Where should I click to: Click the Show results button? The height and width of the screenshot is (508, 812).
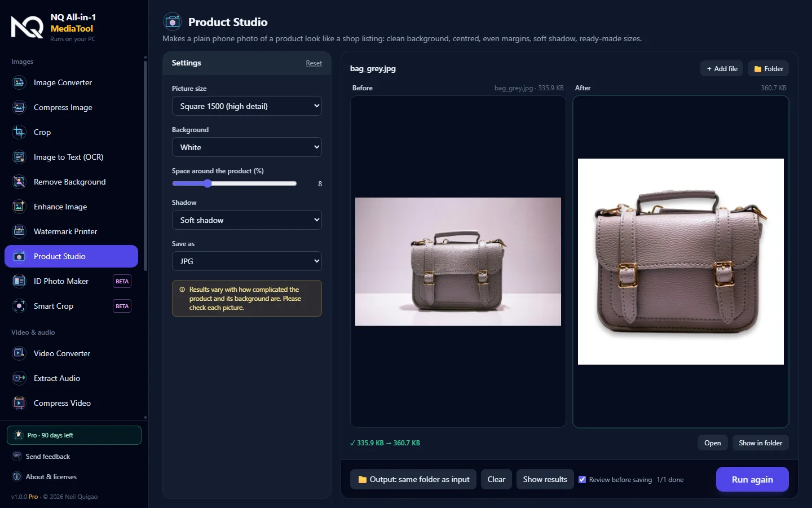point(545,479)
